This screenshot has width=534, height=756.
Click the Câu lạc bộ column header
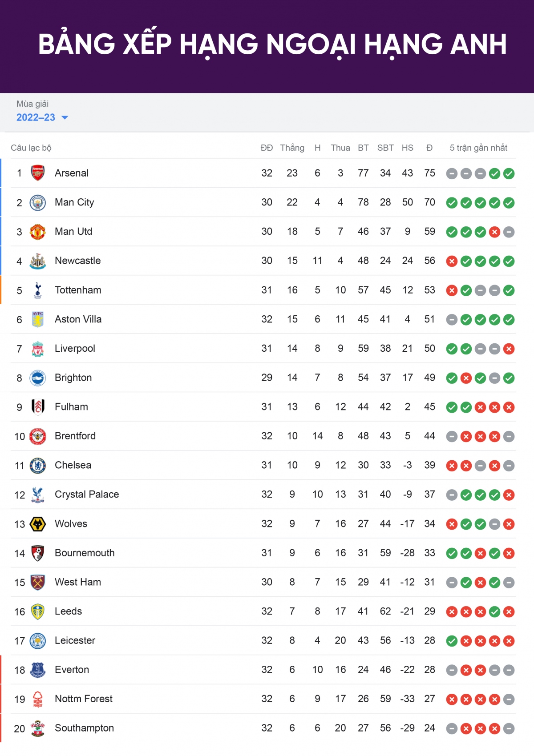31,148
